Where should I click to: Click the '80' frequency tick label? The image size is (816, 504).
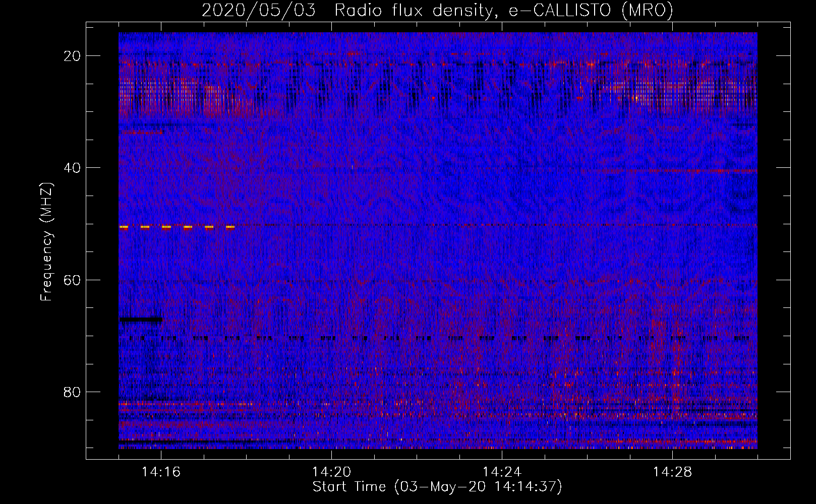(x=72, y=392)
